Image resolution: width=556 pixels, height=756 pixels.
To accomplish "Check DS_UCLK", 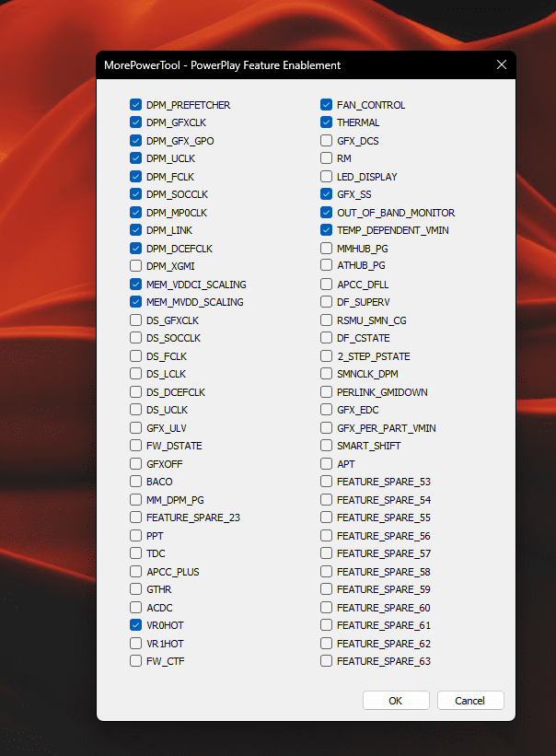I will (135, 410).
